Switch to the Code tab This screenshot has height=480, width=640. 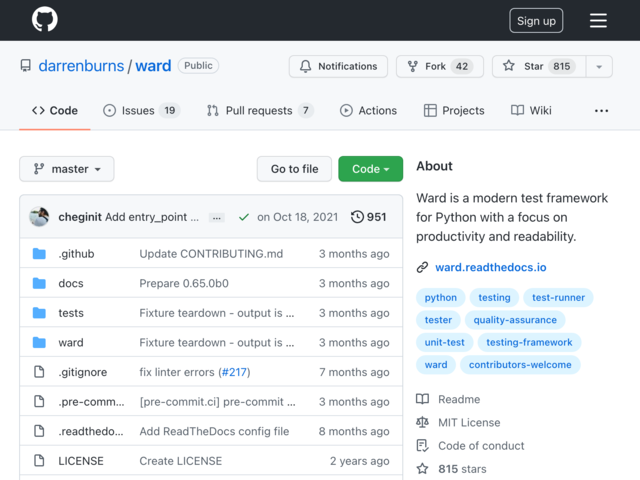(x=55, y=111)
